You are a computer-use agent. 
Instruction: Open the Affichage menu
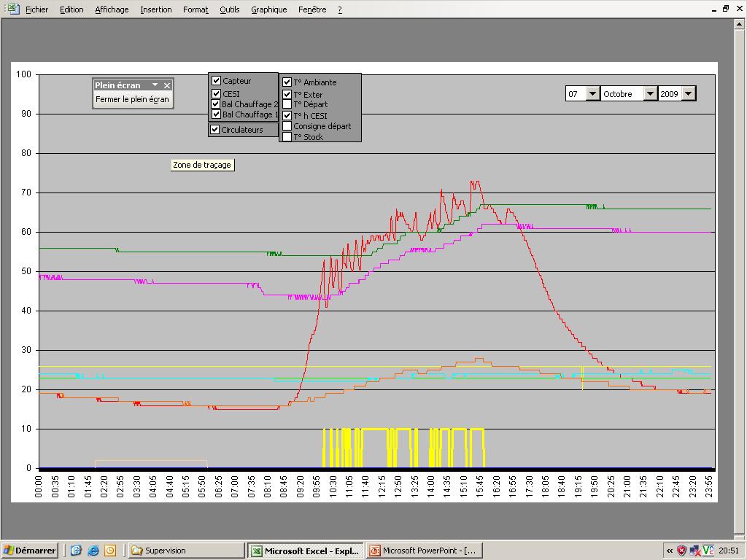click(x=112, y=9)
